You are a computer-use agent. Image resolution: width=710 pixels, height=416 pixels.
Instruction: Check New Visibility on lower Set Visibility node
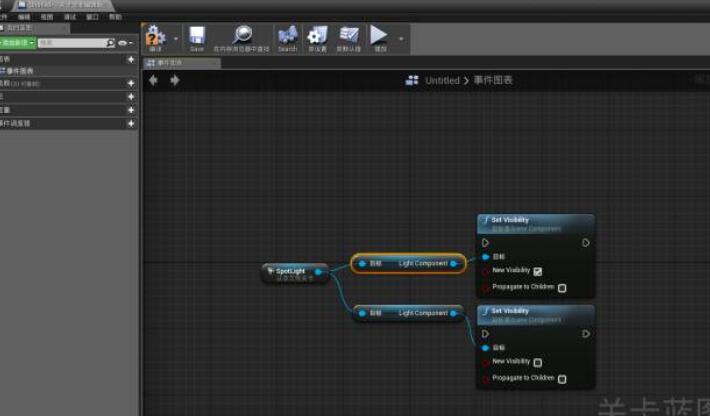[x=538, y=362]
